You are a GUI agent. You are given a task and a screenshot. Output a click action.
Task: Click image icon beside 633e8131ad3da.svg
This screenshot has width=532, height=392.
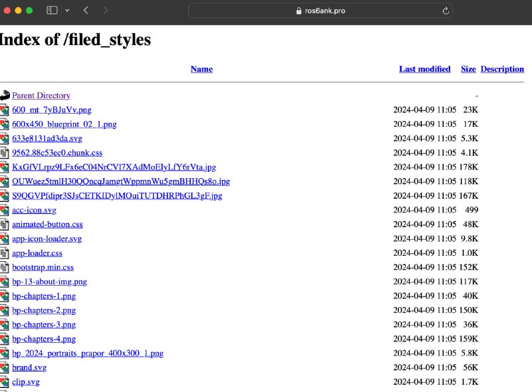[4, 138]
